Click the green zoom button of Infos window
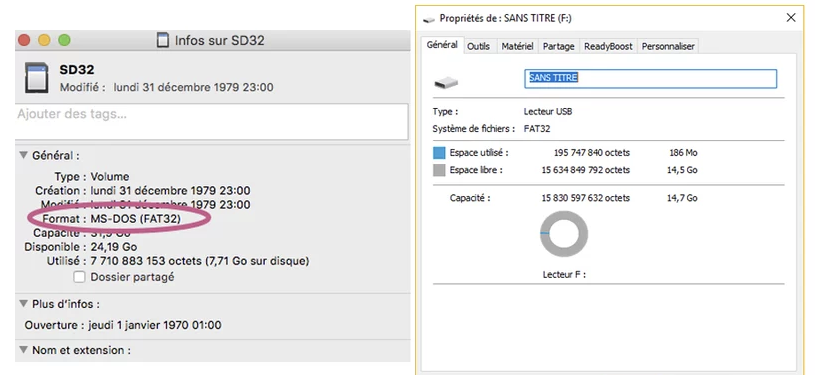The height and width of the screenshot is (375, 818). (64, 40)
